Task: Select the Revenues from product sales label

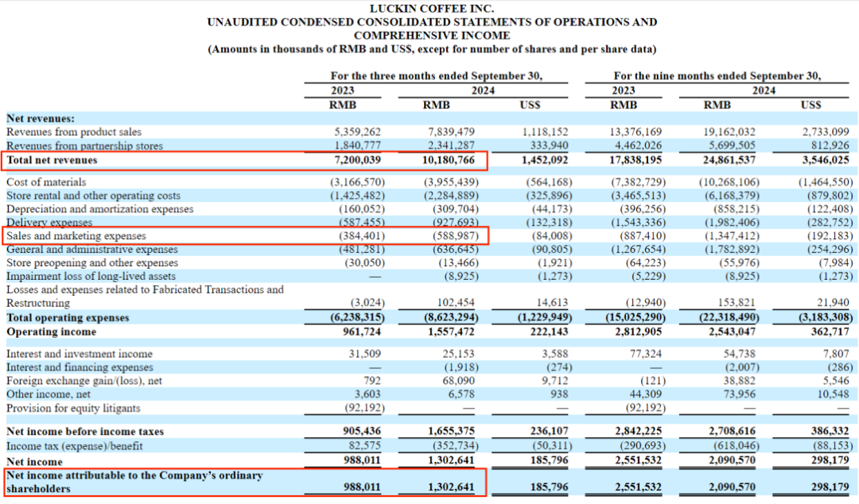Action: (x=73, y=132)
